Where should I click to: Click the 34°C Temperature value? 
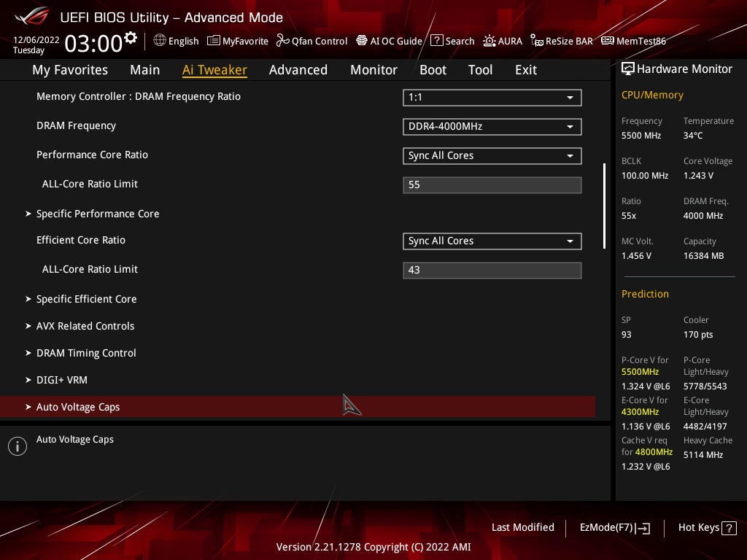pos(693,136)
